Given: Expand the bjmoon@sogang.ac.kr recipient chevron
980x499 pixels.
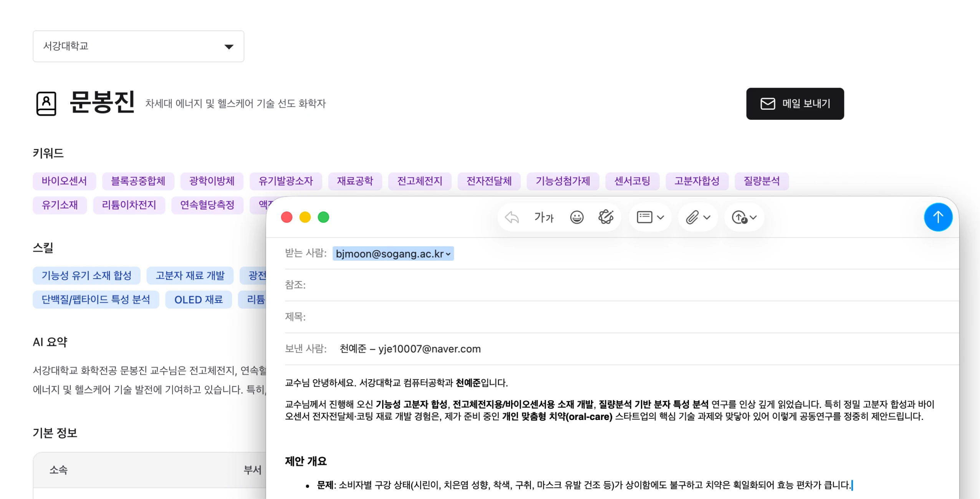Looking at the screenshot, I should pyautogui.click(x=448, y=254).
